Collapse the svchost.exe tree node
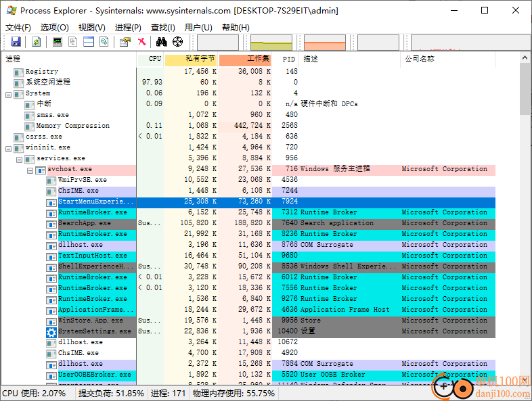 [x=30, y=170]
